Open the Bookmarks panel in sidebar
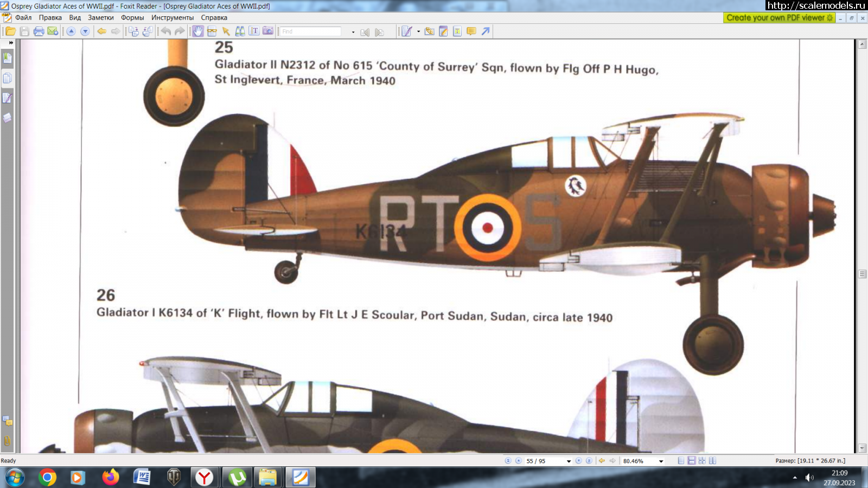The height and width of the screenshot is (488, 868). (x=7, y=57)
